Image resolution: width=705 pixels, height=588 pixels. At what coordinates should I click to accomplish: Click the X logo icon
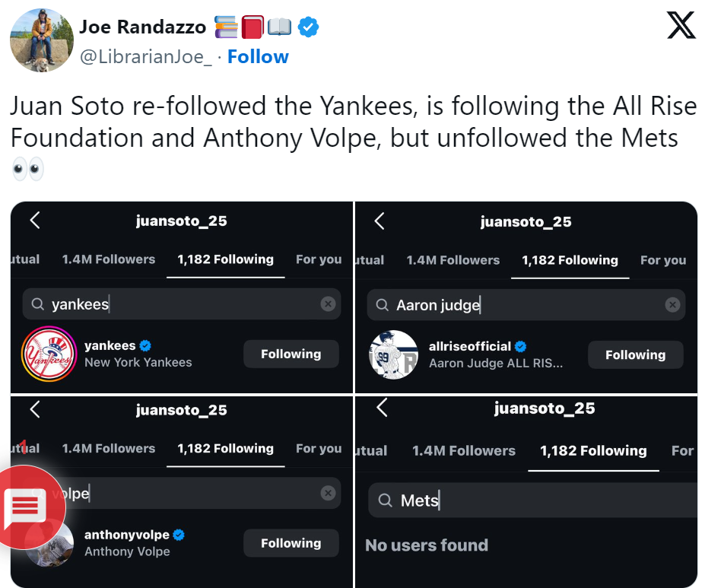680,26
